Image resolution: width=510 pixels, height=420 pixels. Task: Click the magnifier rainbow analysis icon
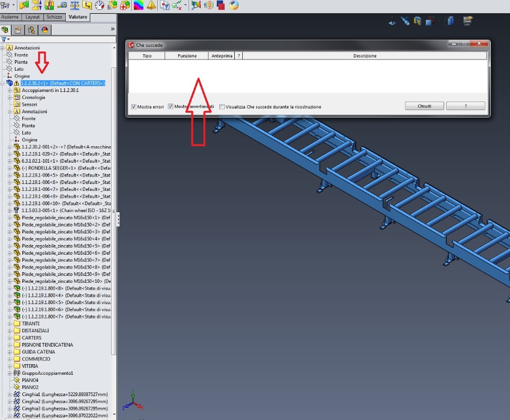pyautogui.click(x=196, y=5)
